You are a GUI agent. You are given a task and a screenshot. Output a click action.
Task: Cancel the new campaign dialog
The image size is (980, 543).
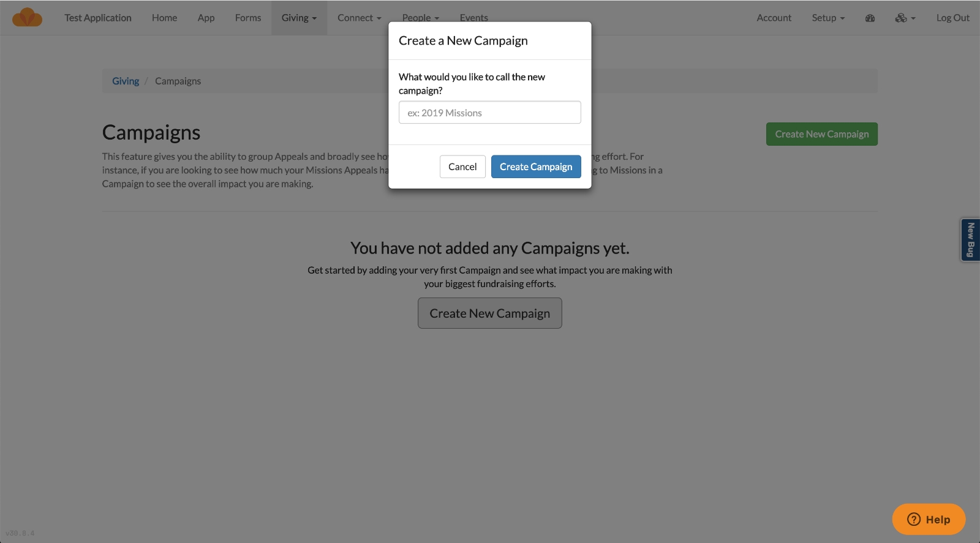pyautogui.click(x=462, y=166)
